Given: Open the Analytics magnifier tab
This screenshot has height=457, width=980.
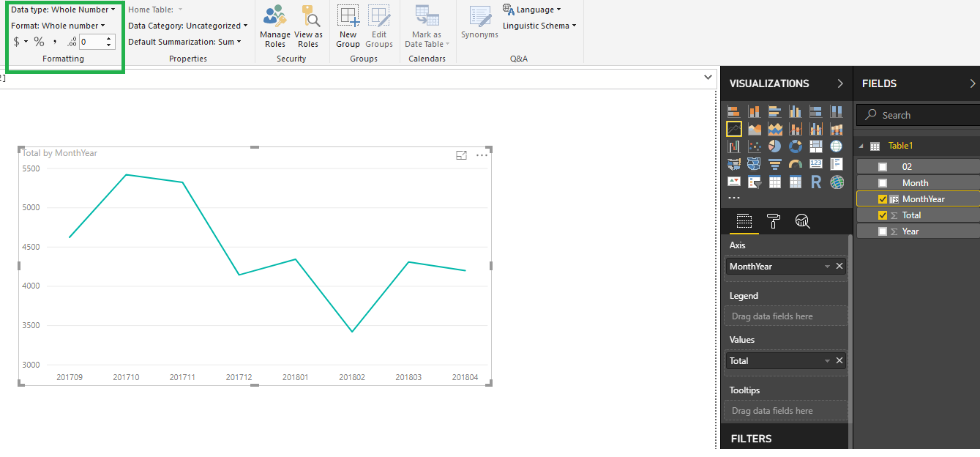Looking at the screenshot, I should (802, 221).
